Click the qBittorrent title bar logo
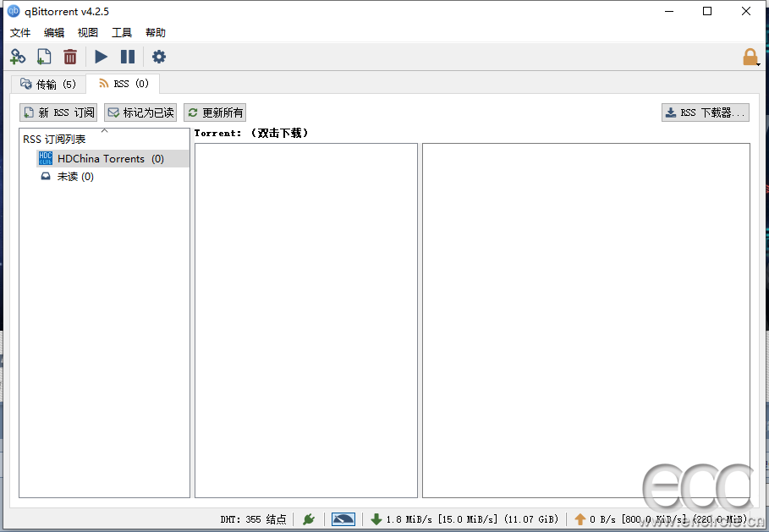769x532 pixels. [x=14, y=11]
